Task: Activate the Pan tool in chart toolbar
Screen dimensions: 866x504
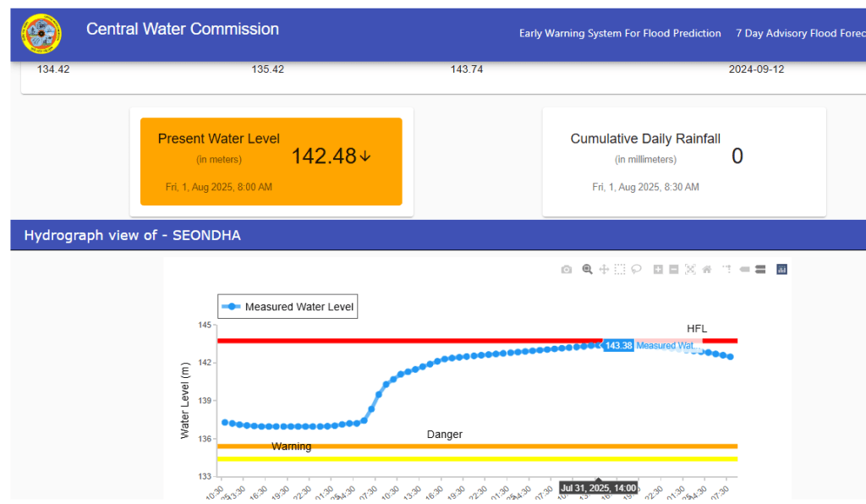Action: click(x=604, y=270)
